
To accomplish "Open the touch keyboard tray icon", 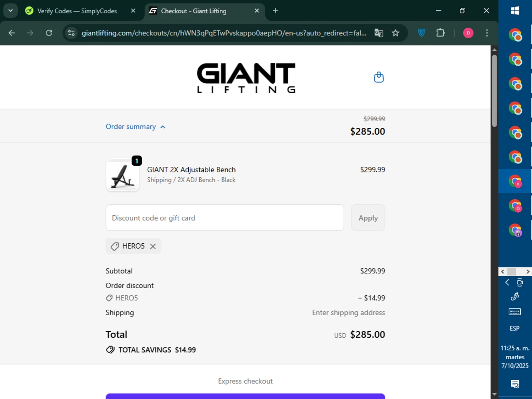I will click(x=515, y=312).
